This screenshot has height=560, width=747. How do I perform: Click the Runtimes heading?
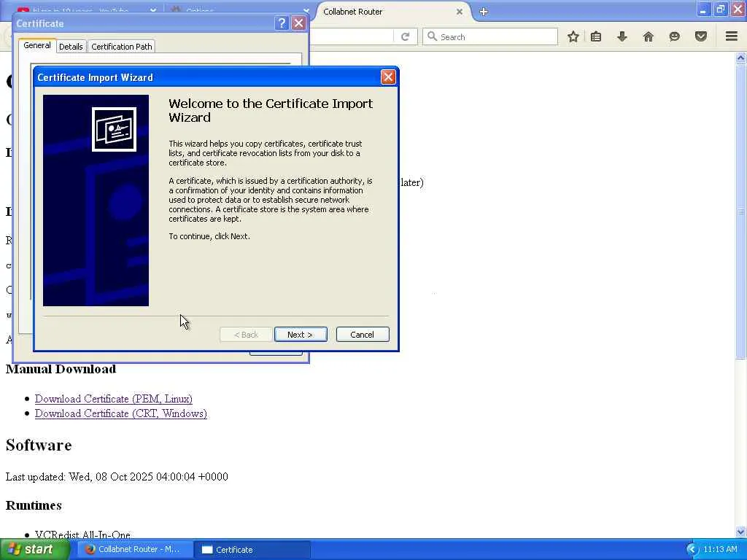pos(34,505)
